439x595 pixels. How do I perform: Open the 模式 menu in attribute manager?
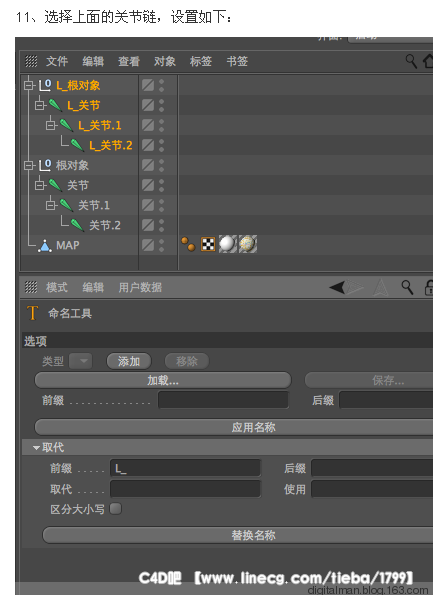(57, 287)
